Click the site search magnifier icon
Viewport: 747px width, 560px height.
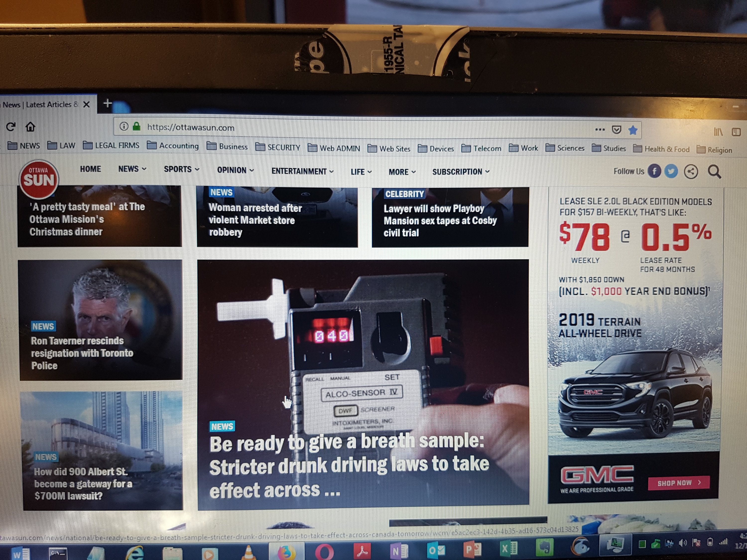tap(714, 172)
